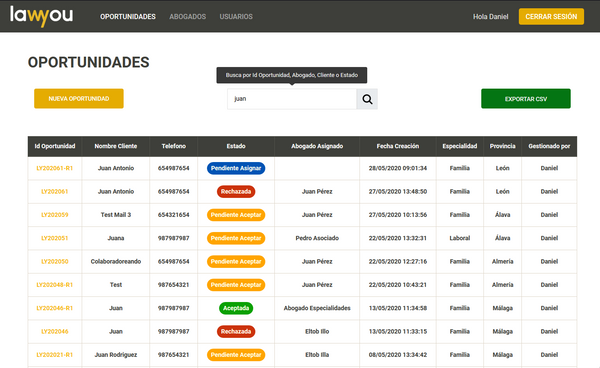The width and height of the screenshot is (600, 368).
Task: Click the Estado column header
Action: coord(236,146)
